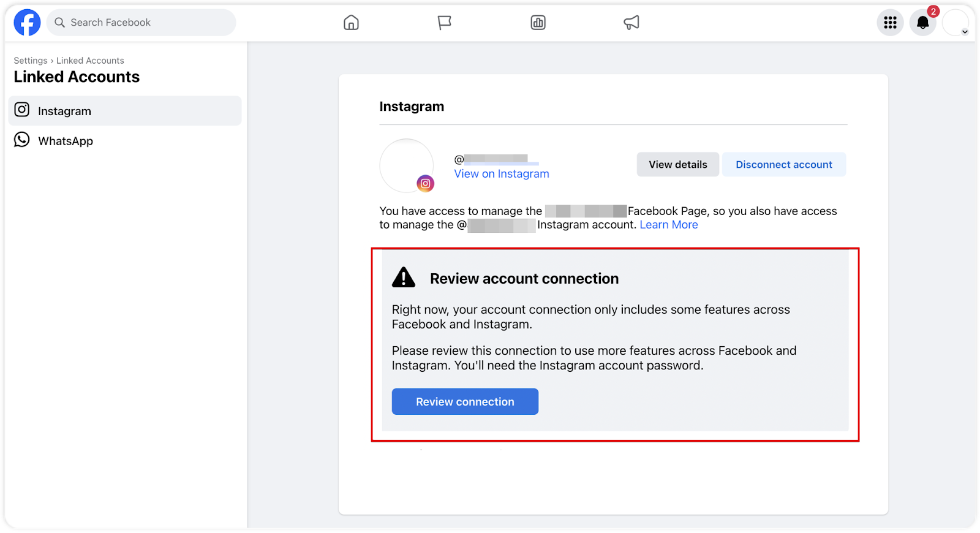Viewport: 980px width, 533px height.
Task: Go to Settings breadcrumb link
Action: [x=31, y=61]
